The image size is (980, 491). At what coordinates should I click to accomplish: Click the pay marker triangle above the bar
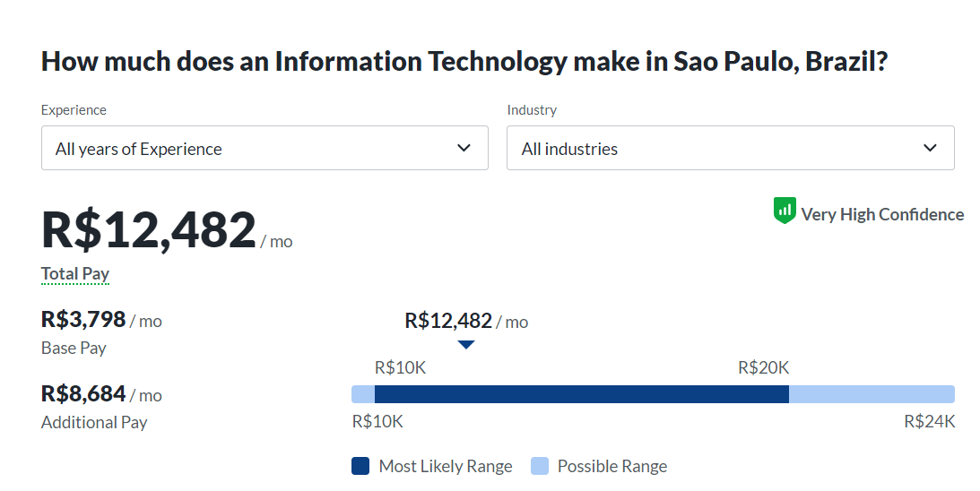point(466,345)
